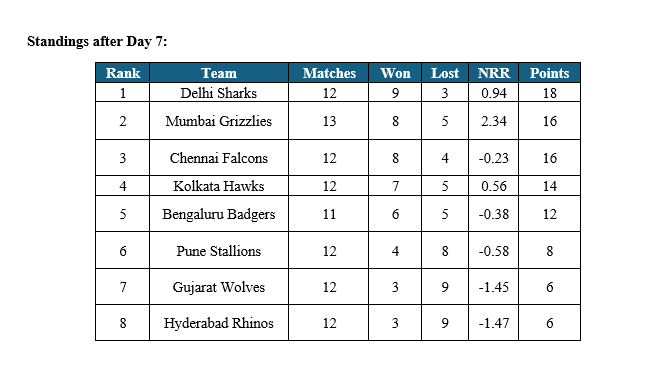
Task: Click the Team column header
Action: 219,73
